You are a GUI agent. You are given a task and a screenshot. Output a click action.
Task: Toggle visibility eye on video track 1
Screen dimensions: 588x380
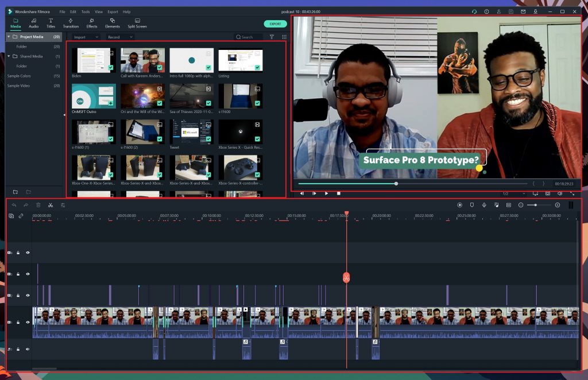click(x=28, y=322)
